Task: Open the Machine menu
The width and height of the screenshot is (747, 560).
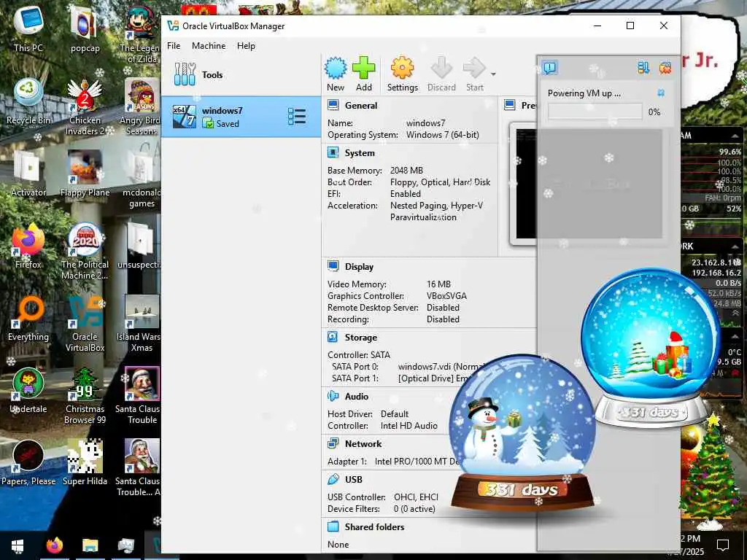Action: pos(209,46)
